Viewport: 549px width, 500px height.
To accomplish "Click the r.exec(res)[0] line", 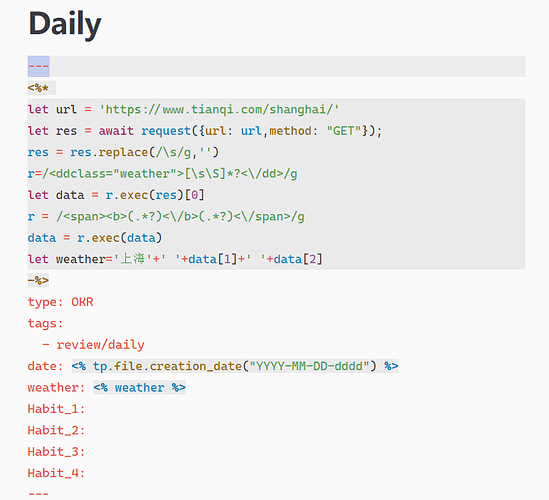I will (x=116, y=195).
